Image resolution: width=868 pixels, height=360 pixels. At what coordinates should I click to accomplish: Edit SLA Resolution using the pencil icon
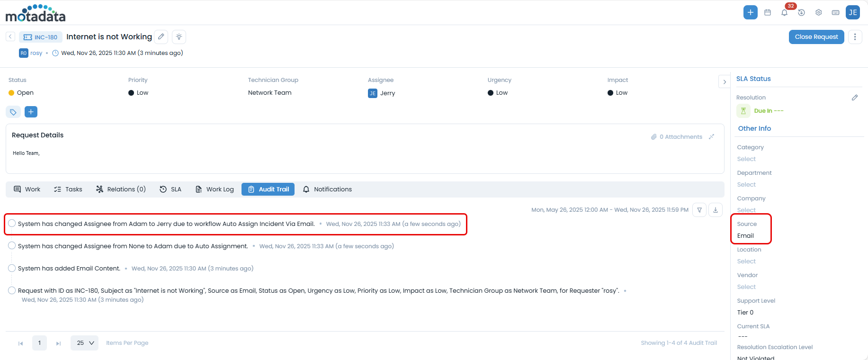tap(854, 98)
